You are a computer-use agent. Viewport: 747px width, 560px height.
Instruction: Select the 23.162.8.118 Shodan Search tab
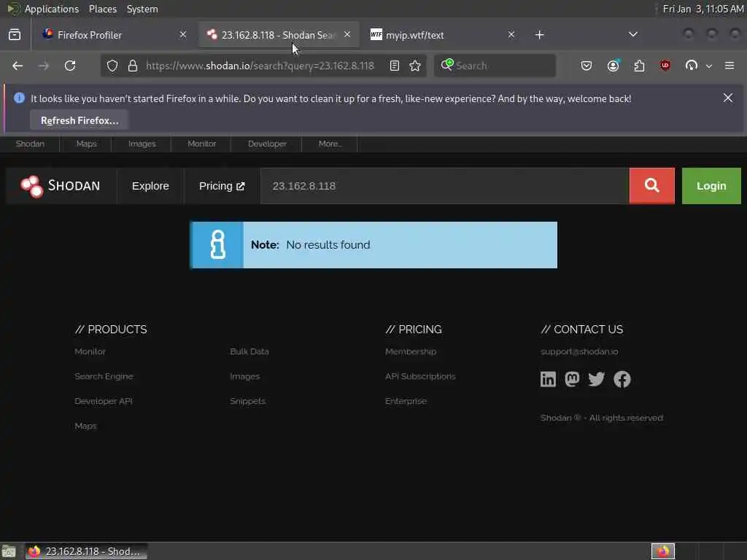[x=279, y=35]
